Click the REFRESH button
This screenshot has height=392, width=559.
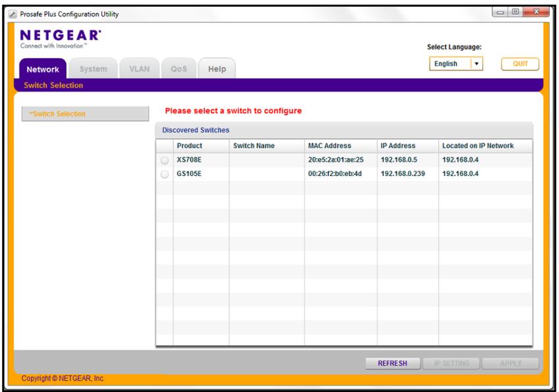[x=392, y=363]
